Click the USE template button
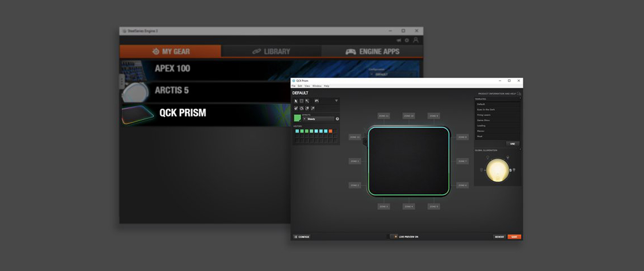 point(513,143)
